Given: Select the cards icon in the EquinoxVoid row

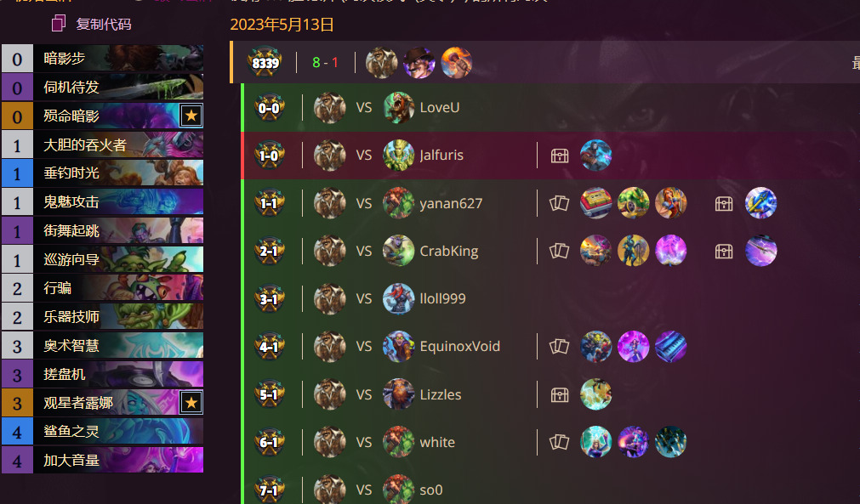Looking at the screenshot, I should (x=559, y=346).
